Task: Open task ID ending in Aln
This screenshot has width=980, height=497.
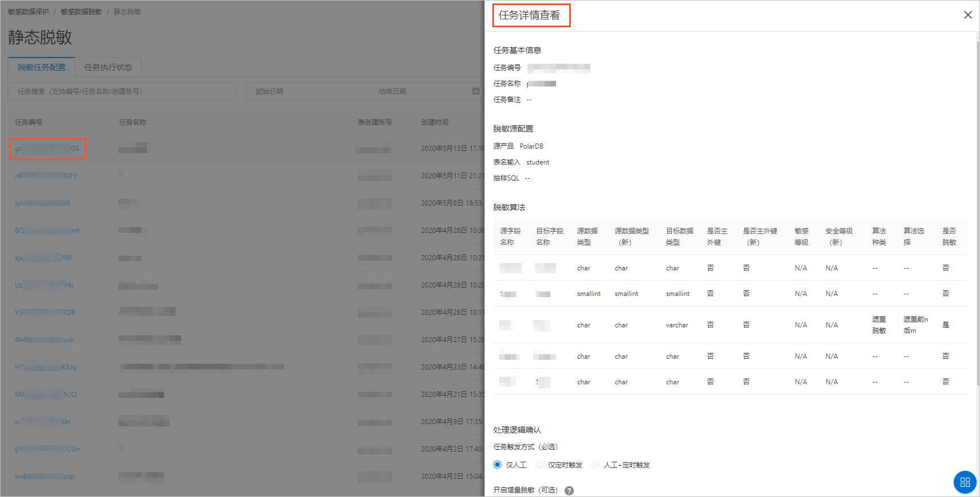Action: (43, 422)
